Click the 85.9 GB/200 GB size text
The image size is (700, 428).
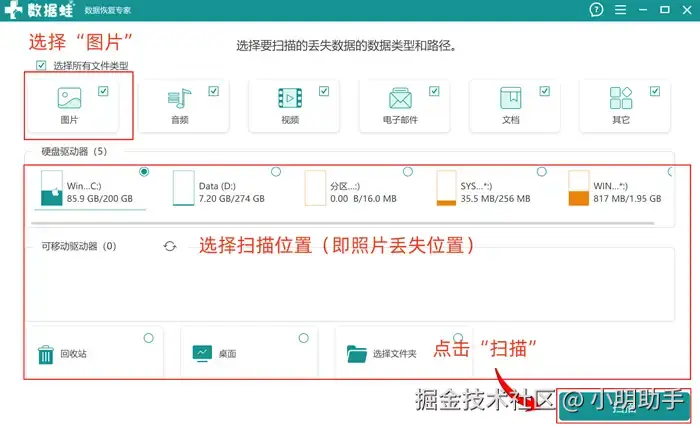pos(100,199)
